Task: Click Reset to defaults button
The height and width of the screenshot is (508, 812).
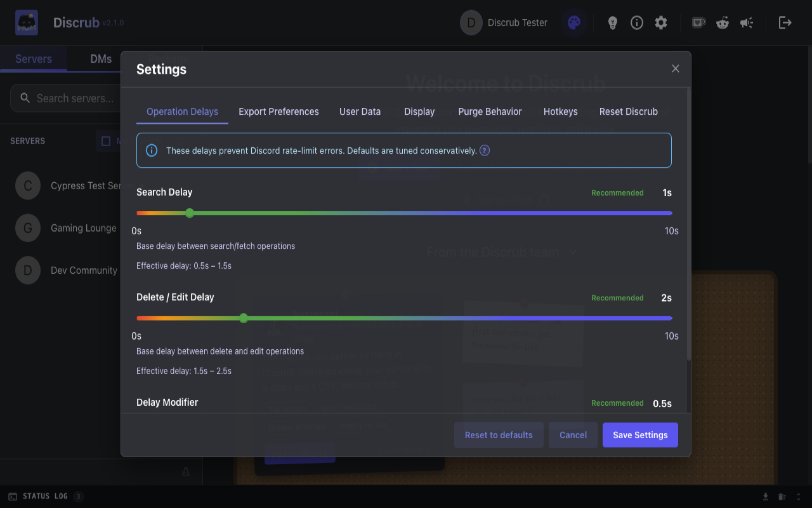Action: coord(499,435)
